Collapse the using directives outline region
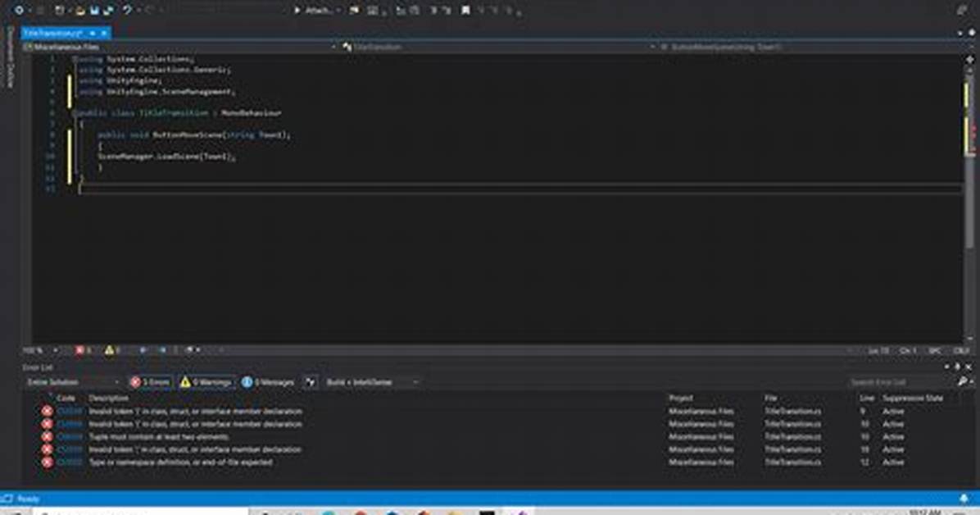 tap(74, 59)
